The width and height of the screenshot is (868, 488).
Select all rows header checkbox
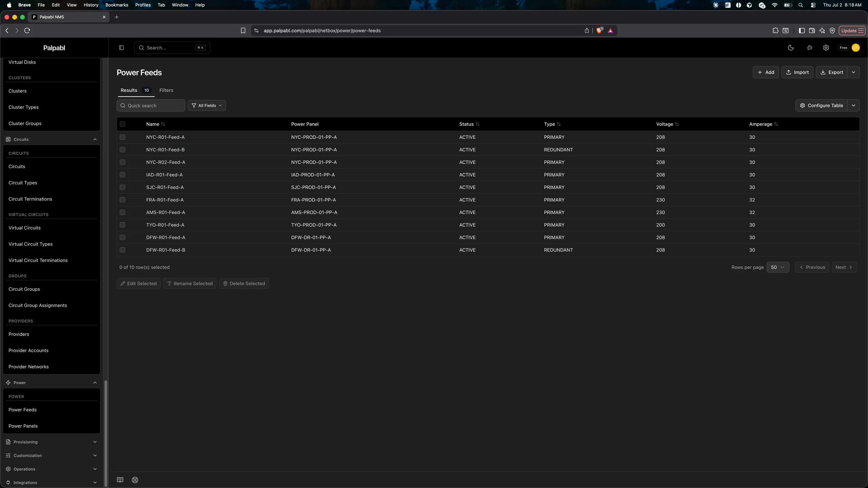(122, 124)
